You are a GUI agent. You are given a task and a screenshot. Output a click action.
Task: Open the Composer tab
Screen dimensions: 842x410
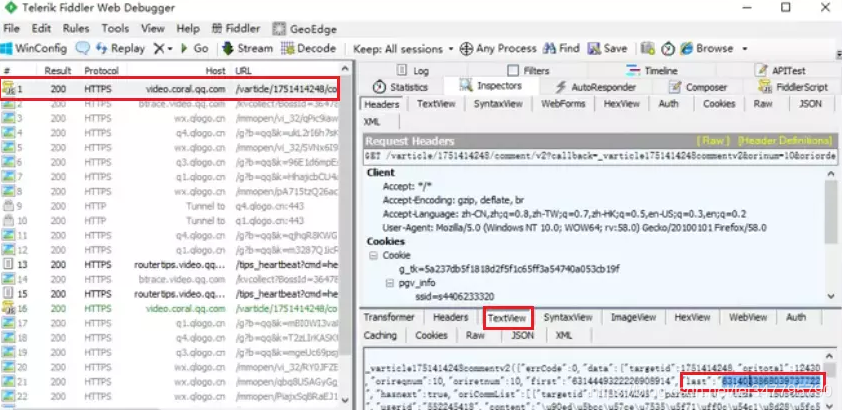(x=699, y=87)
